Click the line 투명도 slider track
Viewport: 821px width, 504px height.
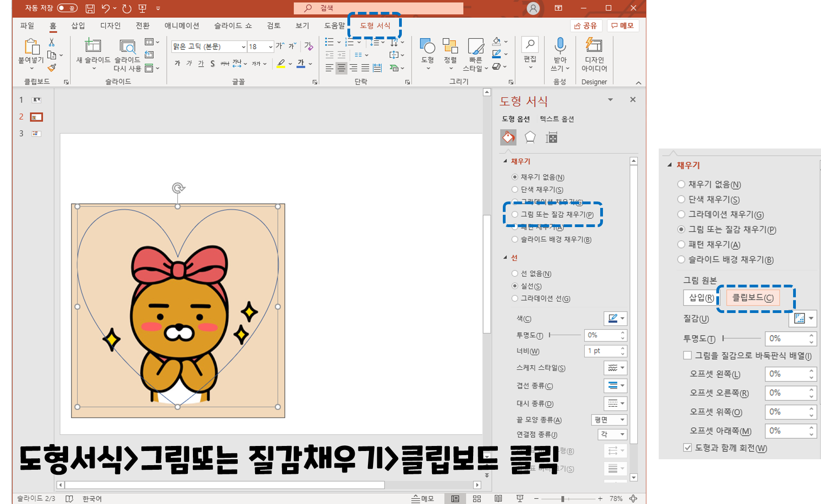coord(565,335)
